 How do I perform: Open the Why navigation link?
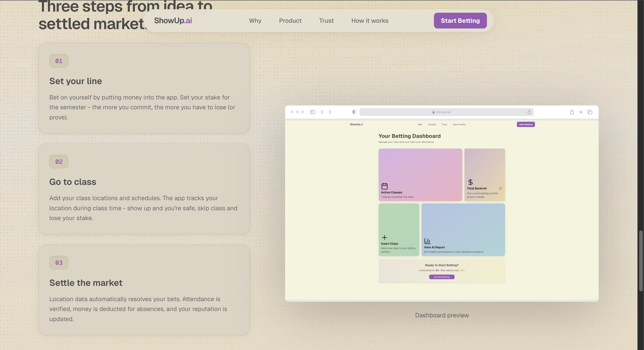255,21
